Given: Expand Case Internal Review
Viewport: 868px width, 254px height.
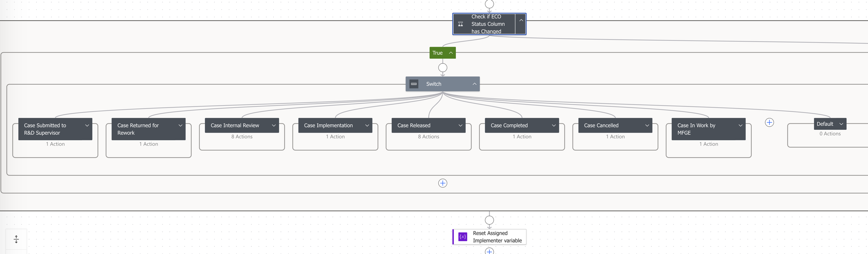Looking at the screenshot, I should (x=274, y=126).
